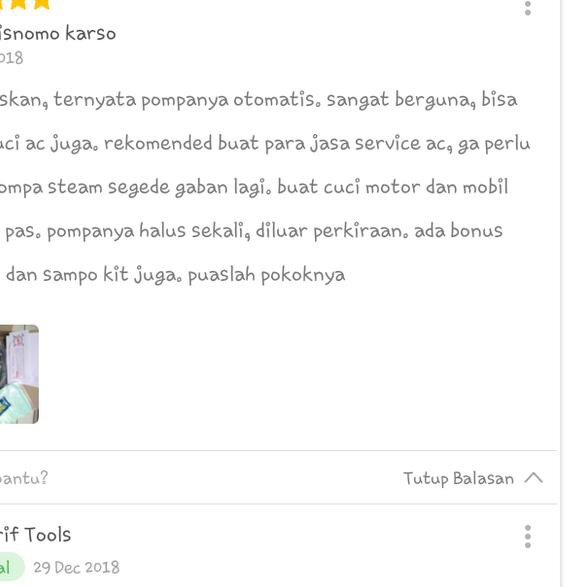The image size is (587, 587).
Task: Open the seller name ending in "Tools"
Action: [35, 534]
